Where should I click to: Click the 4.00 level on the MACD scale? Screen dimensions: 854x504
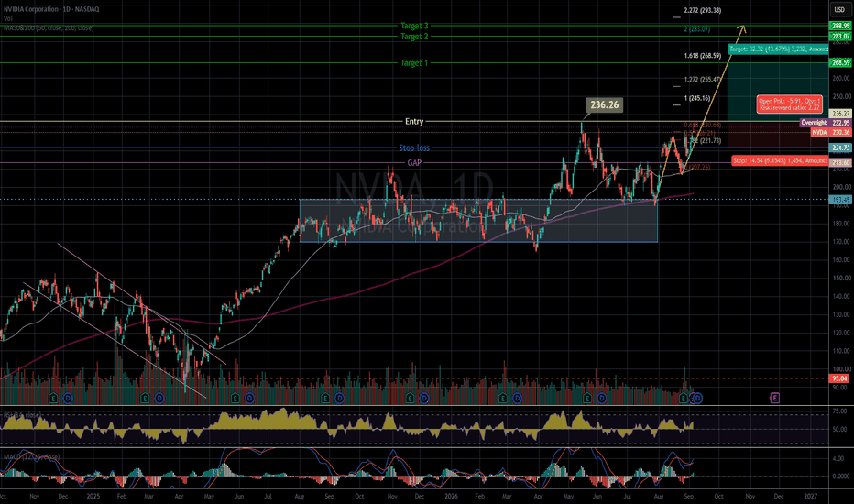coord(838,459)
